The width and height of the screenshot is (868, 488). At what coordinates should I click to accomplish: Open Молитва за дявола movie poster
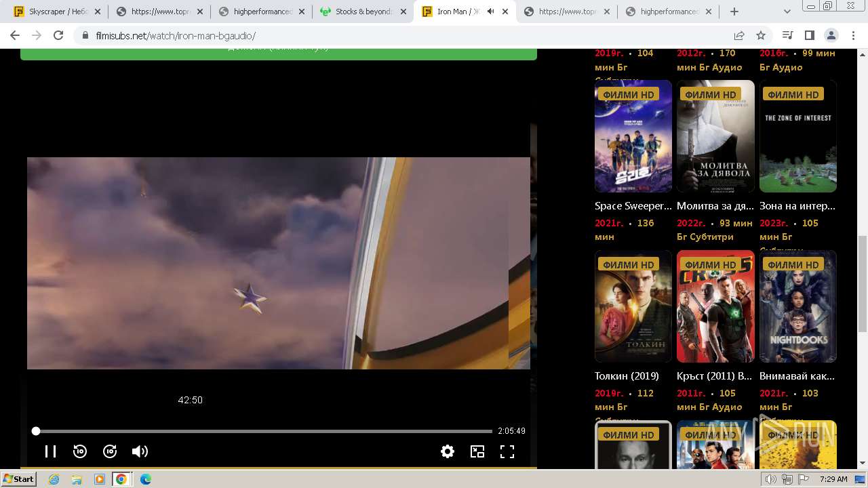[715, 136]
